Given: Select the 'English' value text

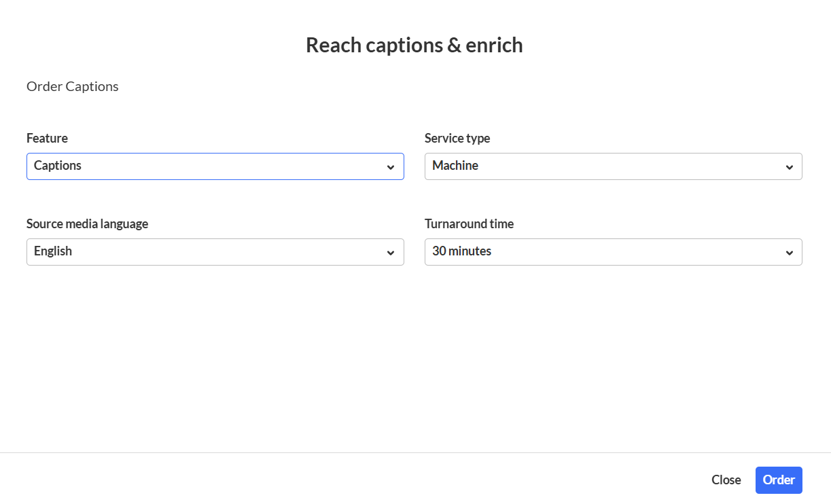Looking at the screenshot, I should pos(53,251).
